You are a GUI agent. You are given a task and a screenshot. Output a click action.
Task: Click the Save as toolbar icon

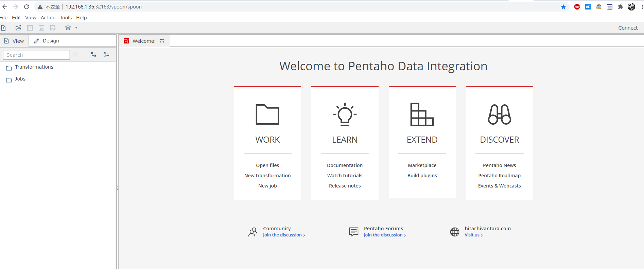tap(53, 28)
